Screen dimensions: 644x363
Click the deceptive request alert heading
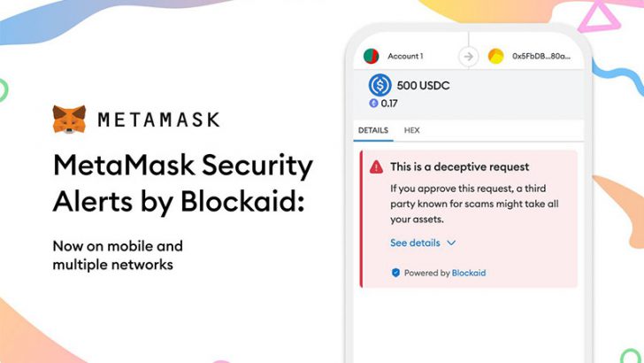(x=460, y=167)
